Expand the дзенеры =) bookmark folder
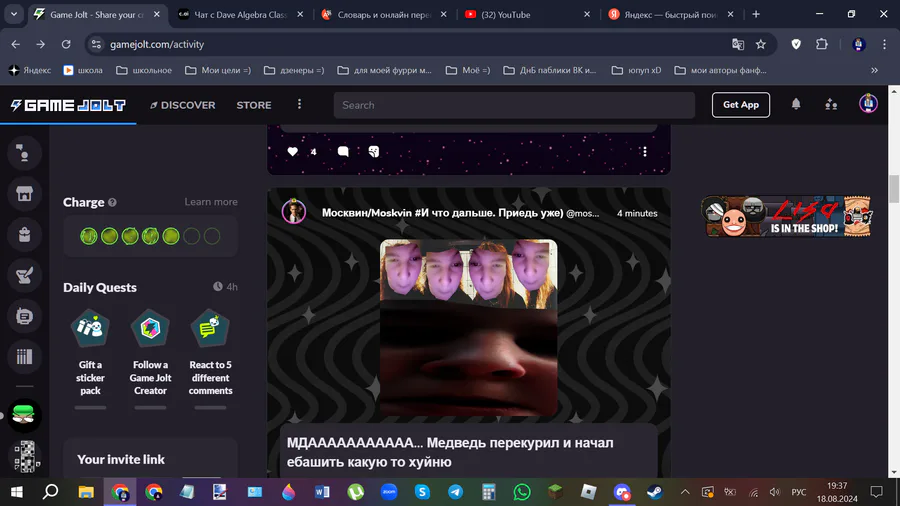Viewport: 900px width, 506px height. [294, 70]
